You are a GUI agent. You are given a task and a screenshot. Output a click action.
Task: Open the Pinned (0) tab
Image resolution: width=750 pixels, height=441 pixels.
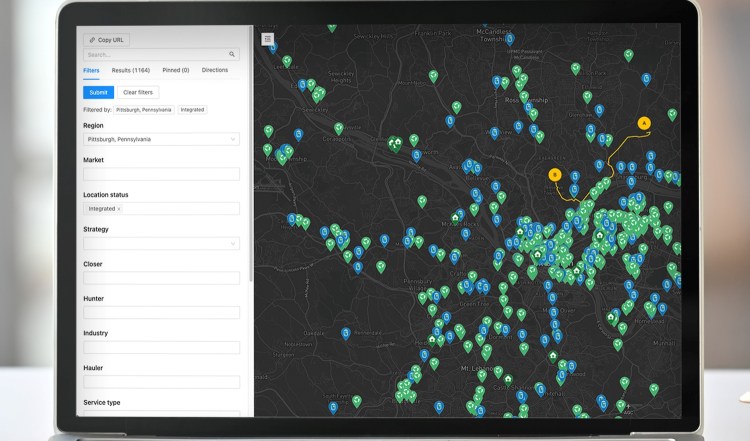pos(176,70)
